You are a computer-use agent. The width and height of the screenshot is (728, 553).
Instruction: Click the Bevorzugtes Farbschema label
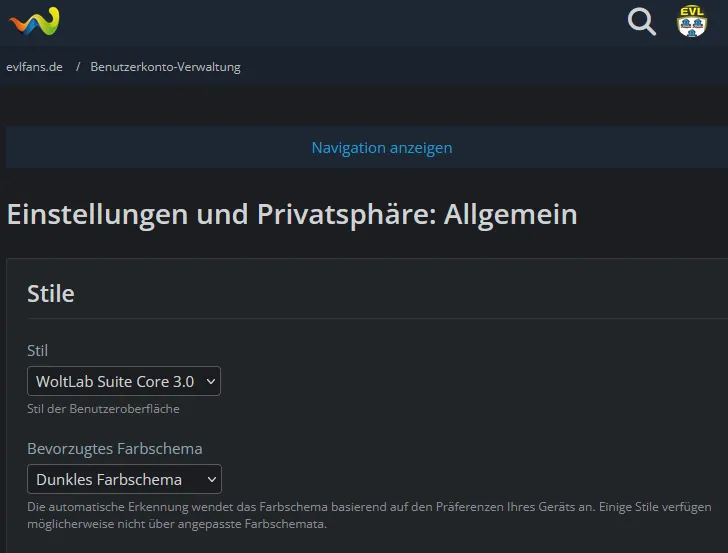tap(115, 449)
